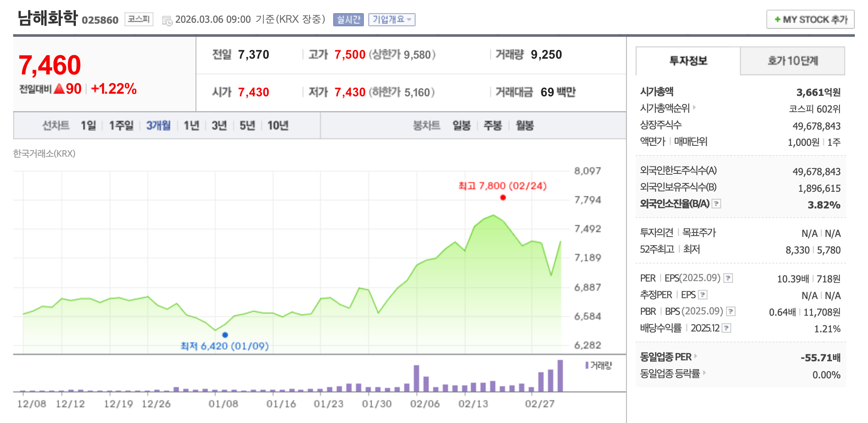Select the 10년 line chart period
This screenshot has width=868, height=423.
coord(278,126)
